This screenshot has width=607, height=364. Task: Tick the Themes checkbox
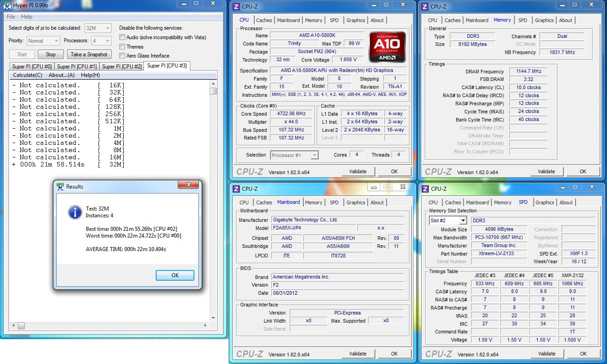[x=122, y=47]
